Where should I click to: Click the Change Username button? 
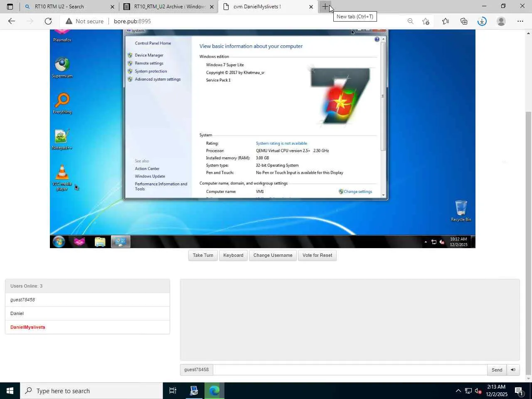273,256
